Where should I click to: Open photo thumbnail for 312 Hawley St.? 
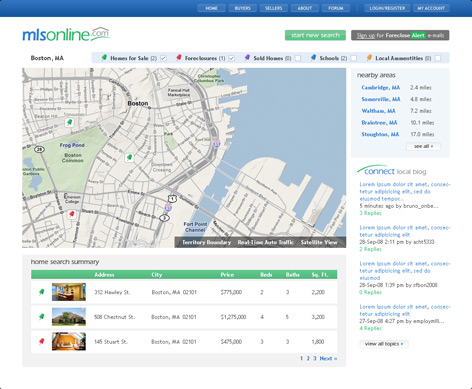click(69, 292)
